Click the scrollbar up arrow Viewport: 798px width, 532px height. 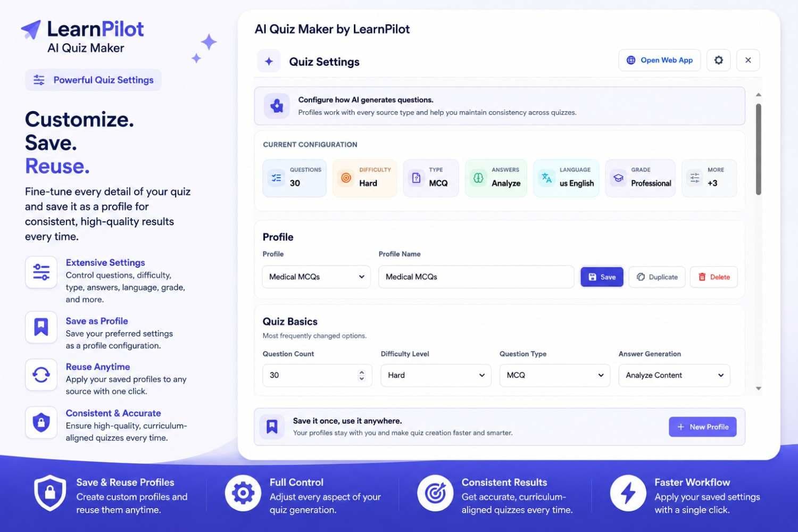(x=758, y=95)
